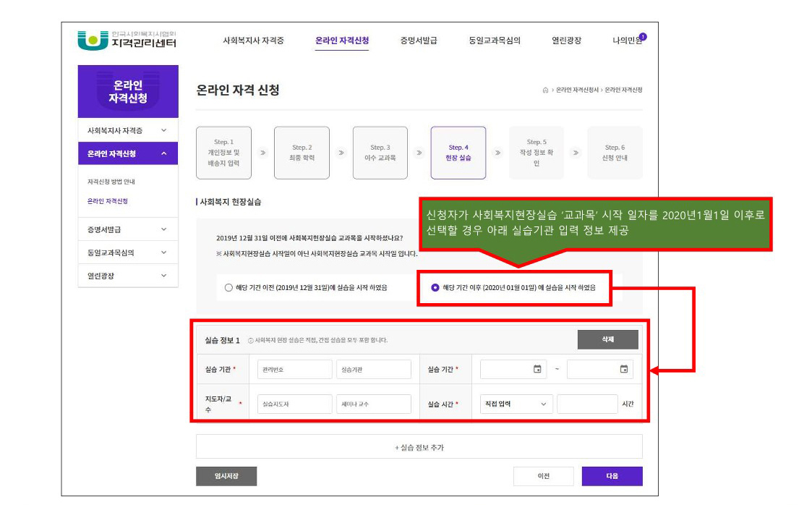Screen dimensions: 812x518
Task: Expand 동일교과목심의 sidebar section
Action: (128, 252)
